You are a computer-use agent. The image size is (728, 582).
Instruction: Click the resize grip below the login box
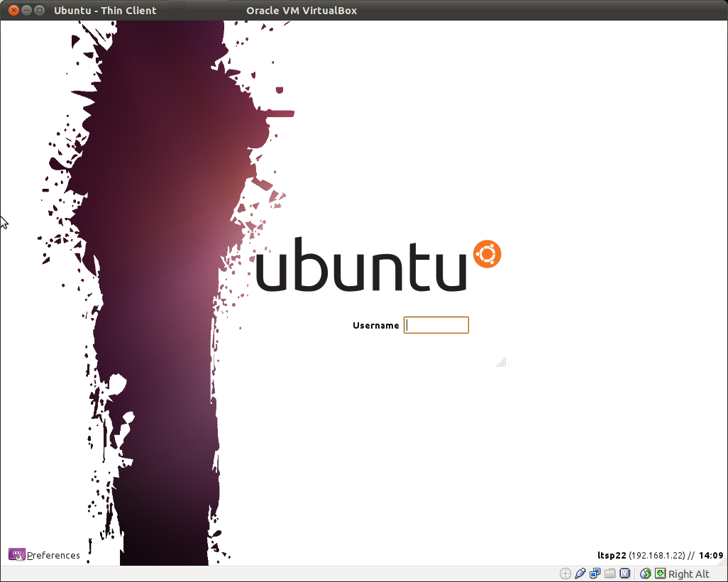coord(501,362)
